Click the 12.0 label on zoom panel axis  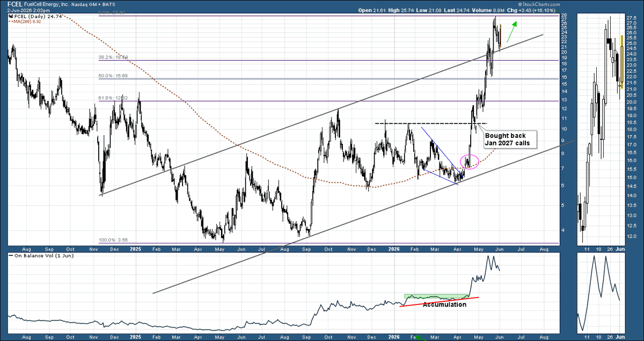632,236
